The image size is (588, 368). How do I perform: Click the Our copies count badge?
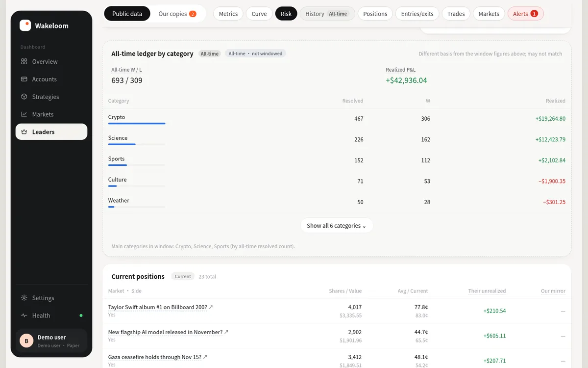click(193, 14)
